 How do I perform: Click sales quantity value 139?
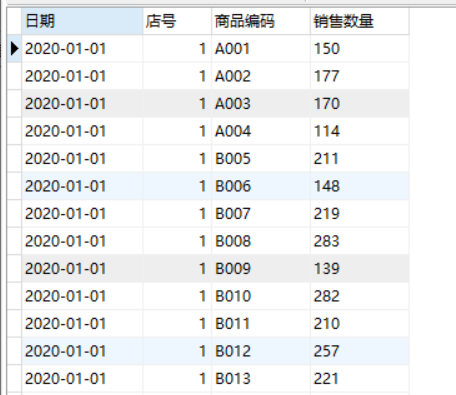327,269
